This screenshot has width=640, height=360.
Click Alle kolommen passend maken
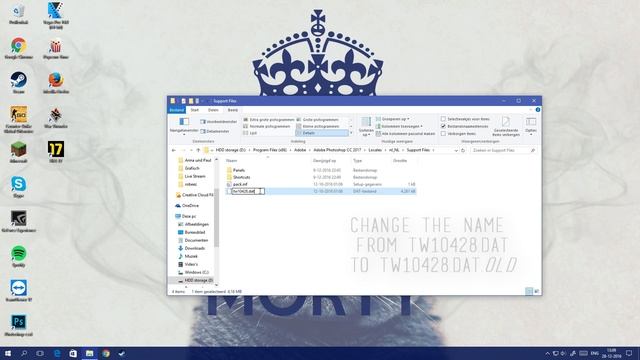click(x=406, y=133)
